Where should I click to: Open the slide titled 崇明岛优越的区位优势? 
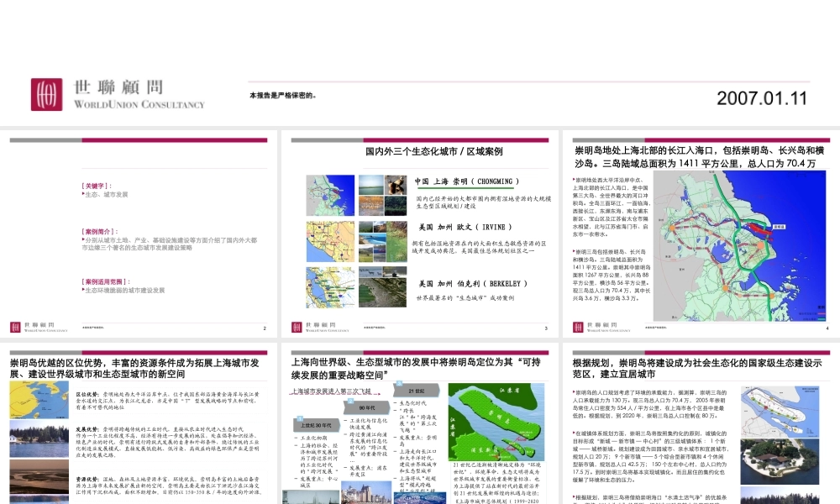click(x=139, y=423)
